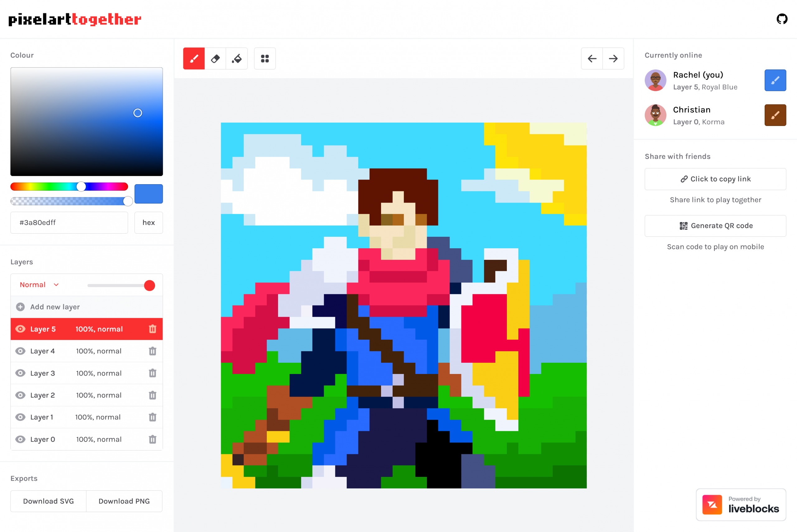This screenshot has width=797, height=532.
Task: Click the hex value field #3a80edff
Action: coord(69,222)
